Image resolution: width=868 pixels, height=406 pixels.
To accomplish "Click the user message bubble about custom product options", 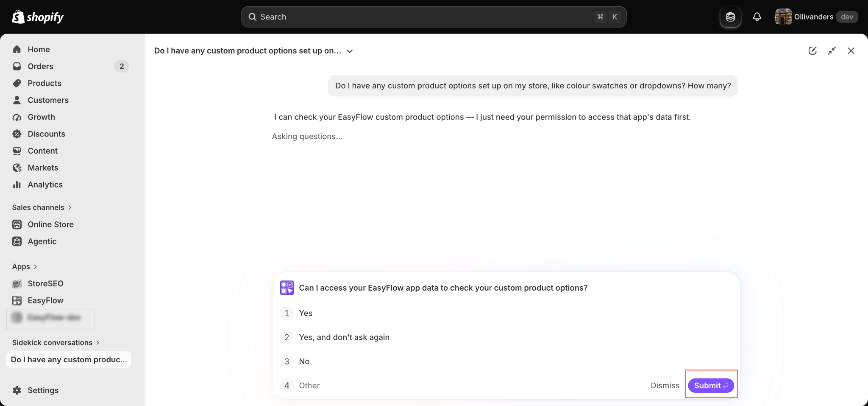I will pyautogui.click(x=533, y=86).
